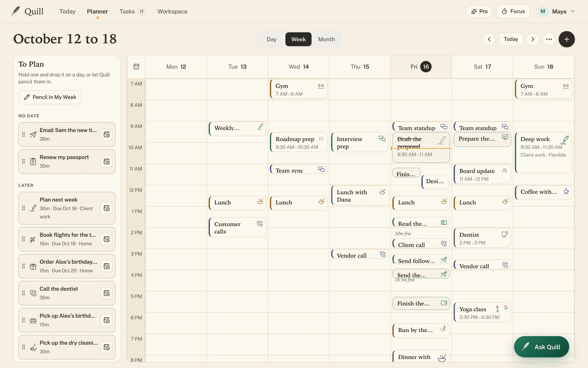
Task: Open Run by the event
Action: (x=421, y=331)
